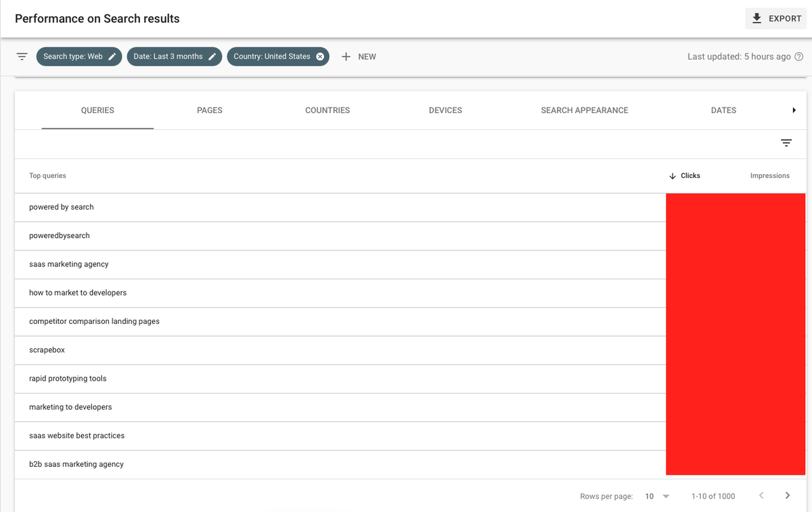Open the Last updated help icon
Screen dimensions: 812x512
coord(798,57)
